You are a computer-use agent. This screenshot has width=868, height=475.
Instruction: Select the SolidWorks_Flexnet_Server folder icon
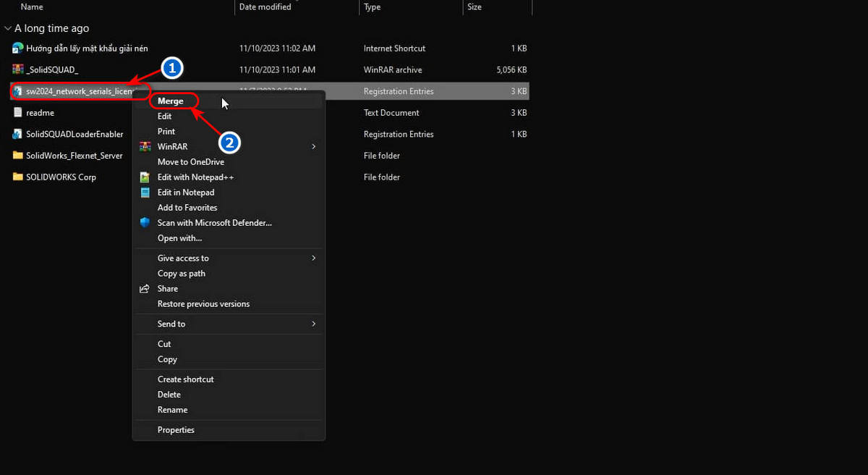[18, 156]
